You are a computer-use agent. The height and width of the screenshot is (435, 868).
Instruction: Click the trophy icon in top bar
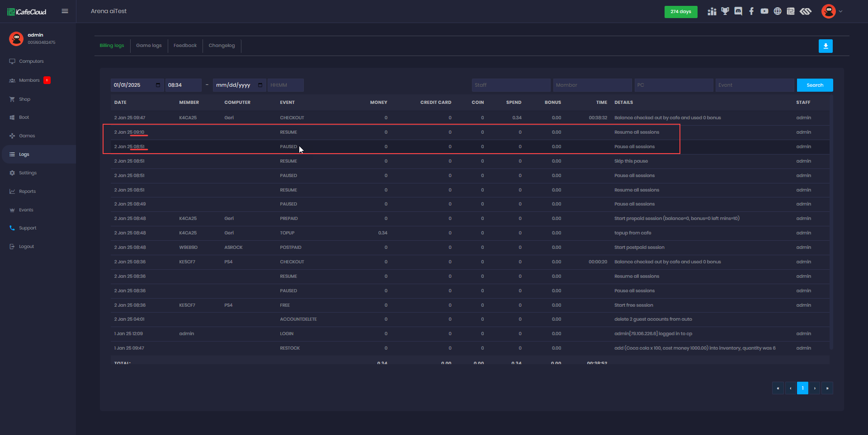point(725,11)
